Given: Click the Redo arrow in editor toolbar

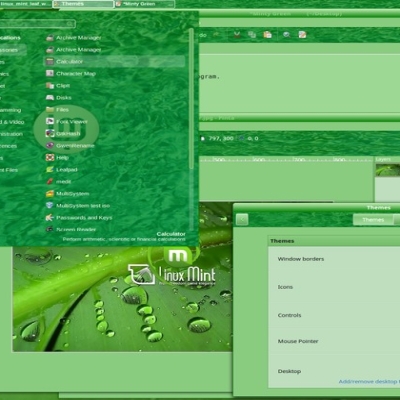Looking at the screenshot, I should [x=216, y=34].
